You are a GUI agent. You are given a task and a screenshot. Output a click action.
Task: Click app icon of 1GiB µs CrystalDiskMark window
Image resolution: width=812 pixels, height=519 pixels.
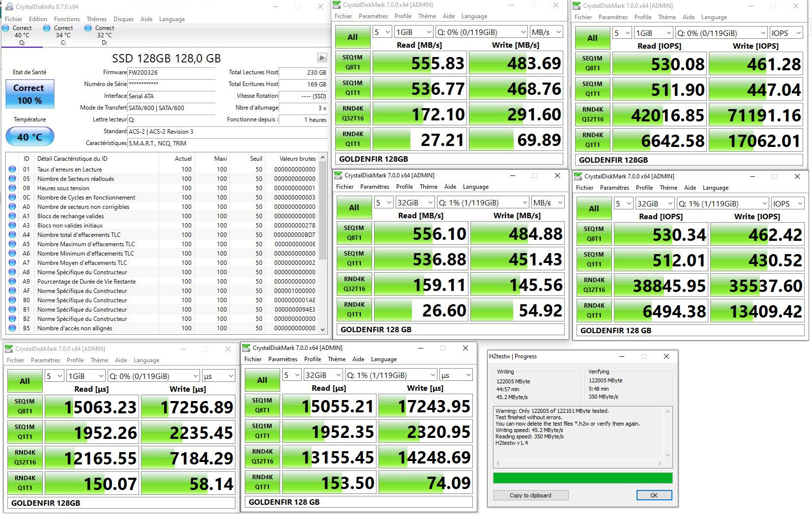click(x=9, y=349)
